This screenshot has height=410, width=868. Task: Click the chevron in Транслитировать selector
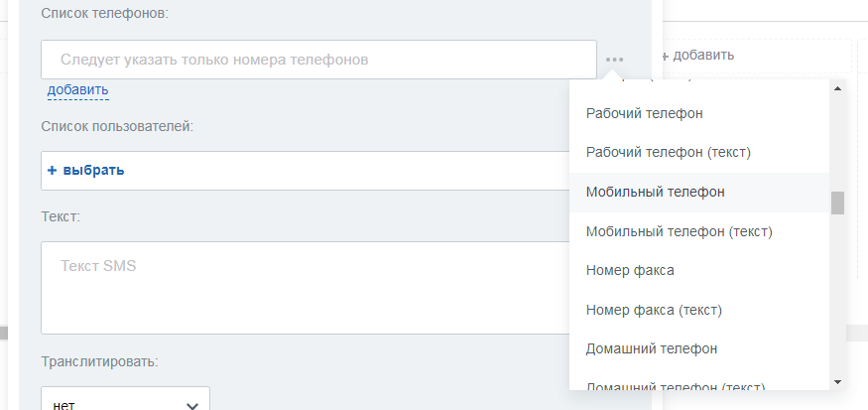point(192,406)
